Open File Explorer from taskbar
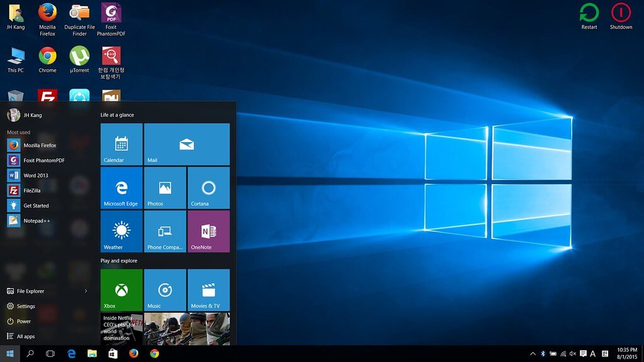 pos(92,353)
